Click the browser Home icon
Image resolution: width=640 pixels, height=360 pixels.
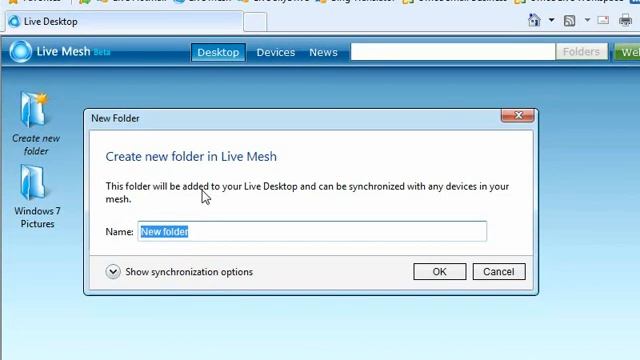[x=534, y=20]
